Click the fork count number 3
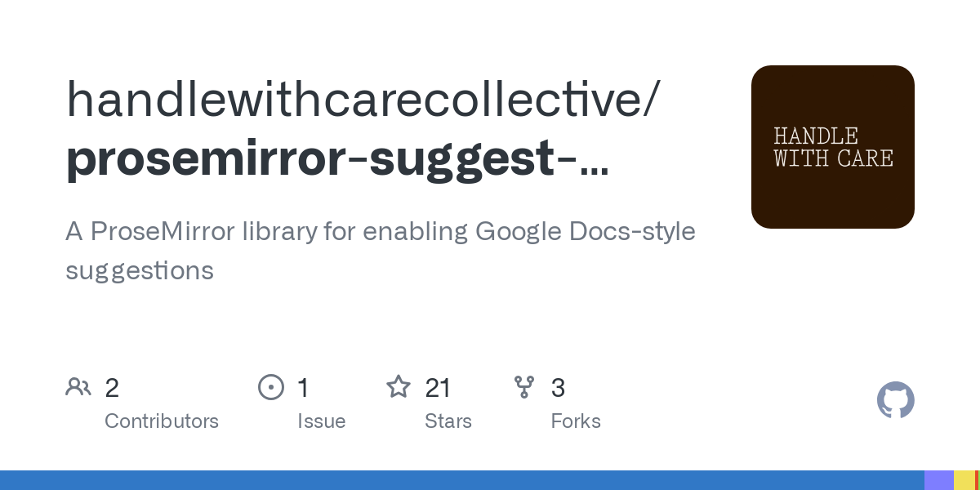 (x=558, y=388)
